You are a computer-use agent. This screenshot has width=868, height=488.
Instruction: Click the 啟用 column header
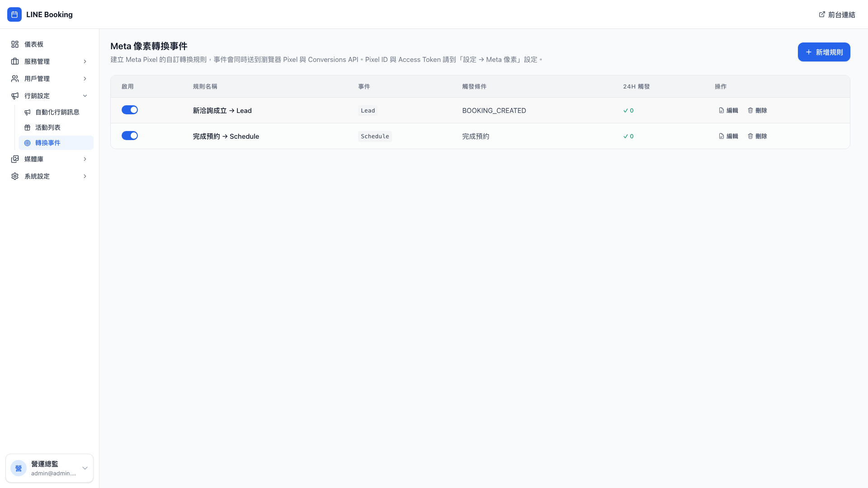click(127, 86)
